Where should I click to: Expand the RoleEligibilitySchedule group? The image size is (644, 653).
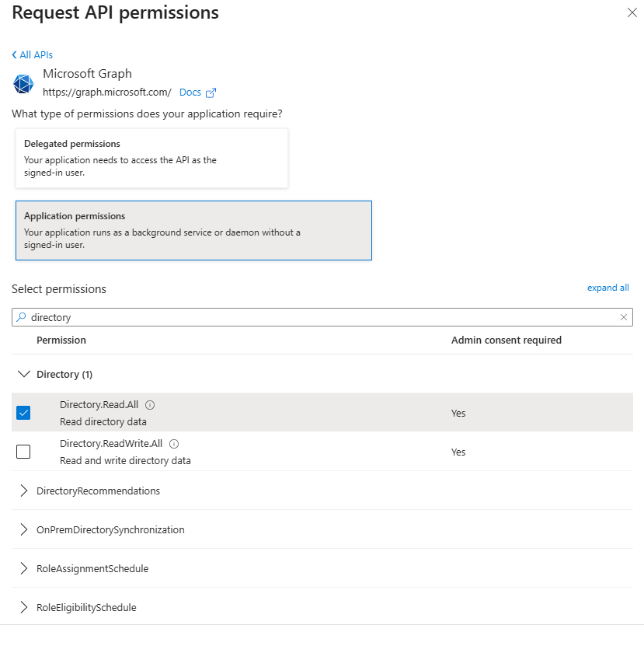tap(23, 607)
